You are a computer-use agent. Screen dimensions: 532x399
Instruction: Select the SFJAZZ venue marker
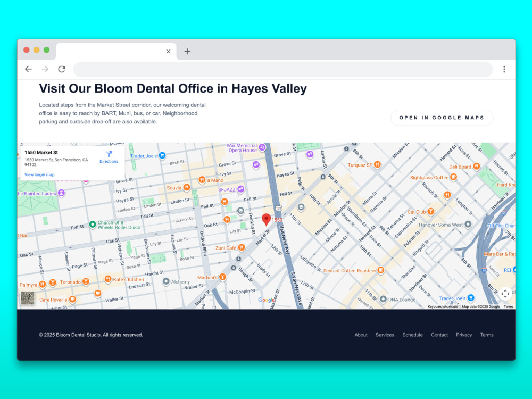[x=240, y=189]
